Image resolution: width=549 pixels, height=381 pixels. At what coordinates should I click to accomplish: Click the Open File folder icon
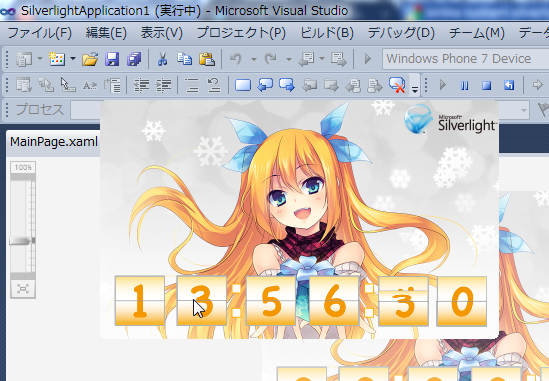(x=90, y=59)
